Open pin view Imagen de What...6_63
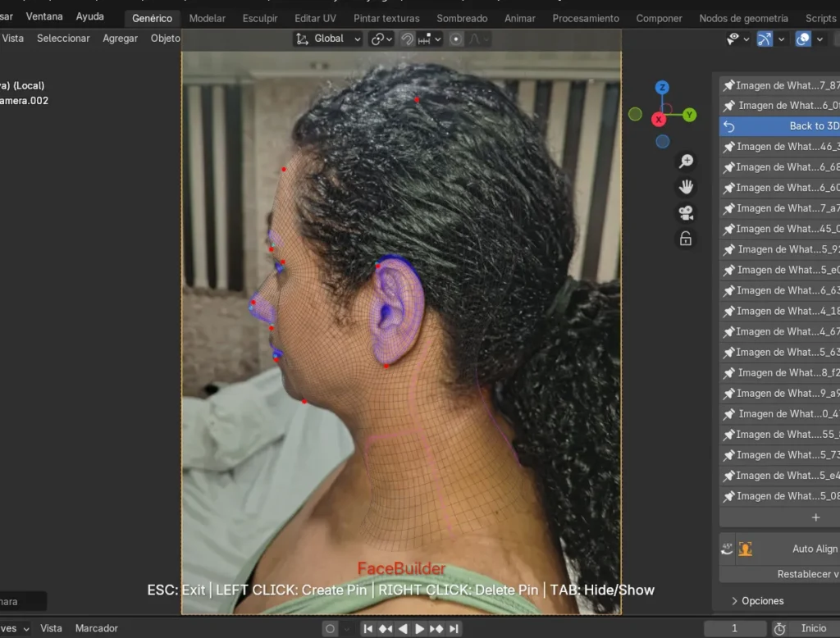This screenshot has height=638, width=840. point(779,290)
